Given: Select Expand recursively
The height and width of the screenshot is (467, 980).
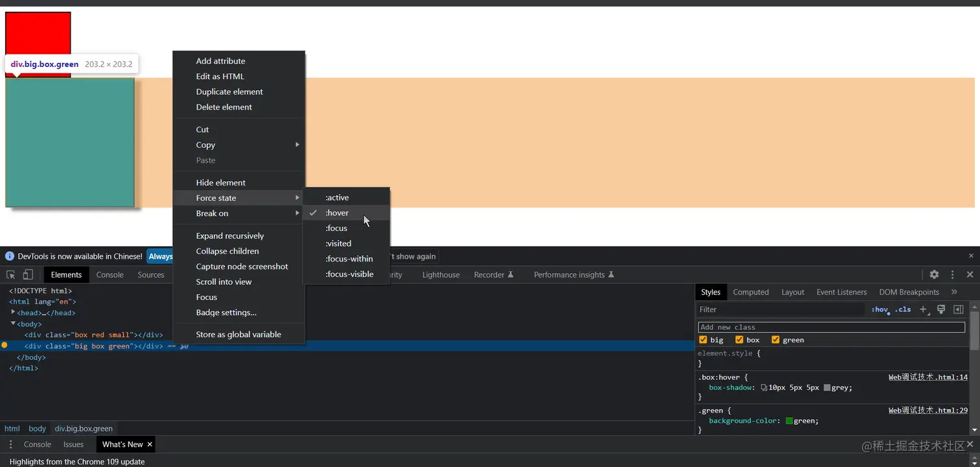Looking at the screenshot, I should click(x=239, y=235).
